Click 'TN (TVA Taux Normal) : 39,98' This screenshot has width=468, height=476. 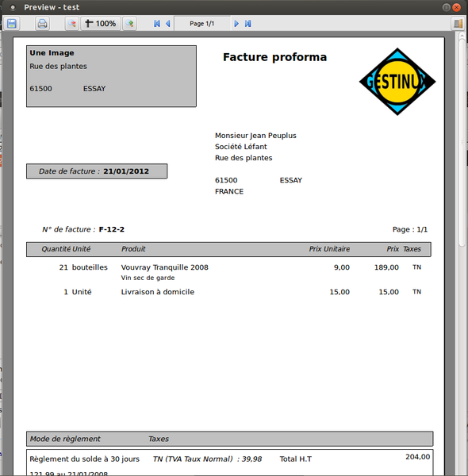207,459
